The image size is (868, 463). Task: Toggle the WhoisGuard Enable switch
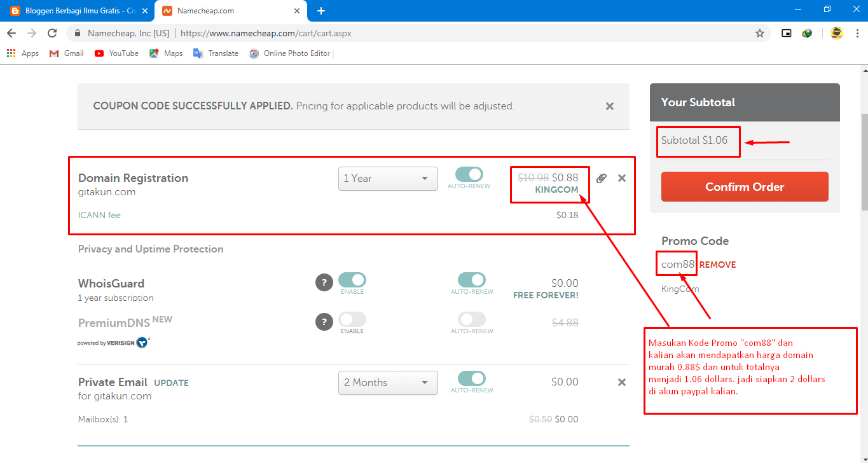coord(352,280)
